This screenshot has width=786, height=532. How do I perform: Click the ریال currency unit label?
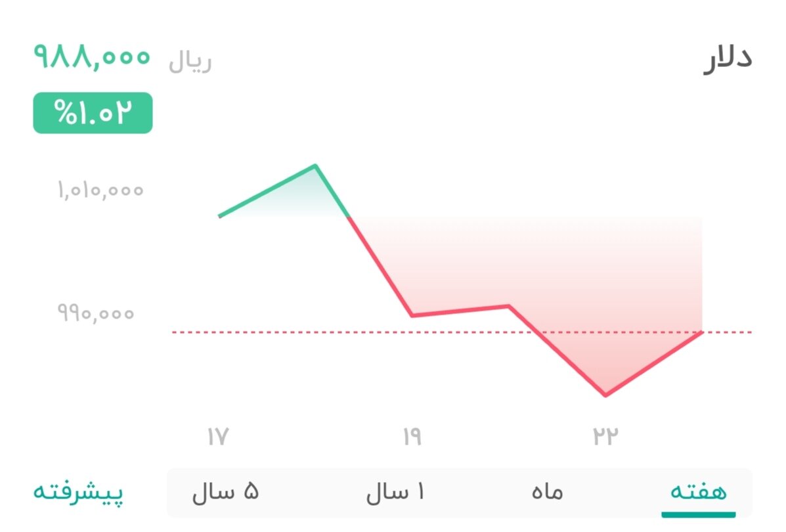click(x=190, y=59)
